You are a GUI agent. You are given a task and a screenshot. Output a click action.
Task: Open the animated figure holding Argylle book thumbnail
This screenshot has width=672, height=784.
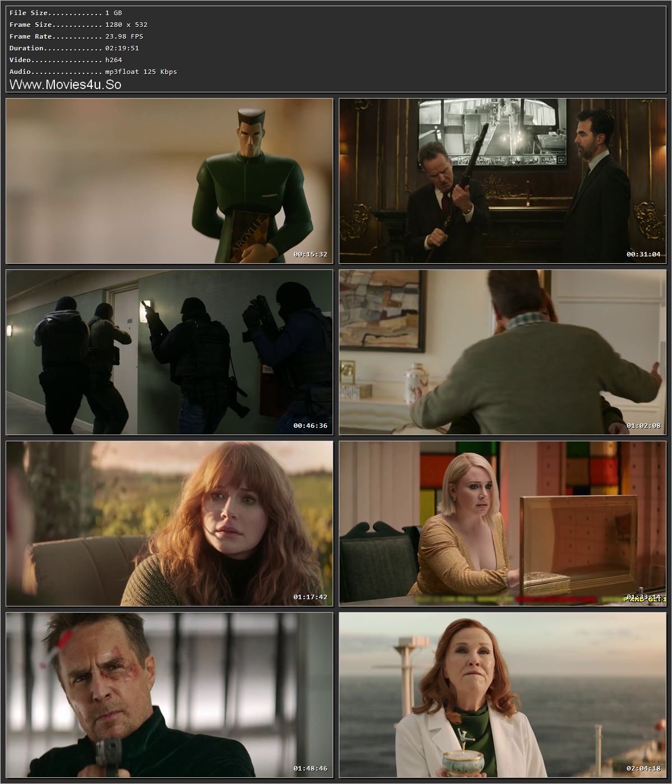(169, 181)
